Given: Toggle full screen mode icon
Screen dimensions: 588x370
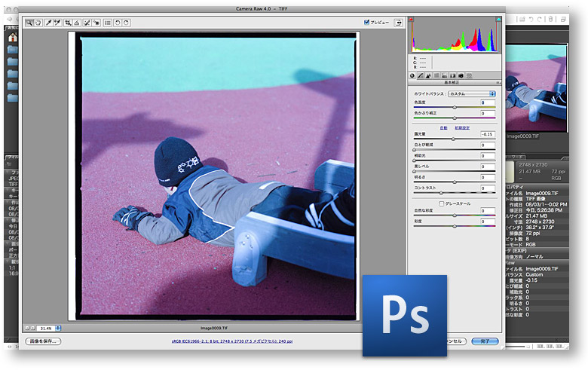Looking at the screenshot, I should [398, 23].
